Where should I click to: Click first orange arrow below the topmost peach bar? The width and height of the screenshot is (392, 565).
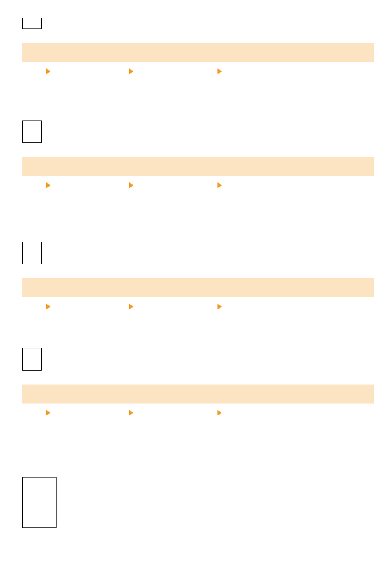pos(48,71)
